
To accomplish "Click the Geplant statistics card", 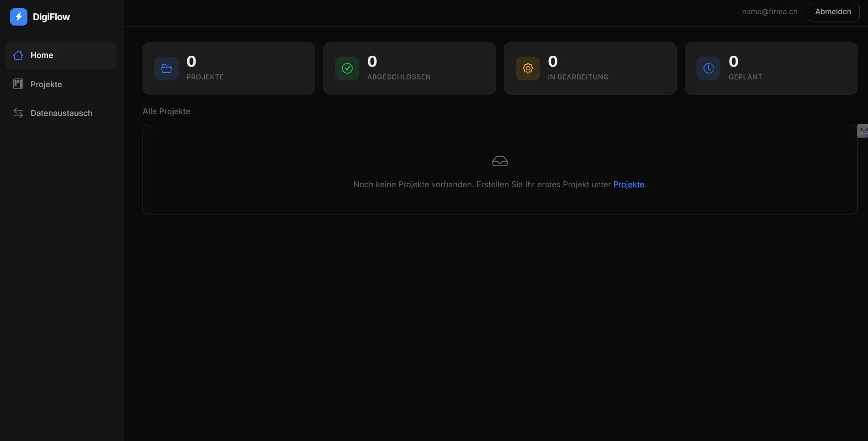I will 771,68.
